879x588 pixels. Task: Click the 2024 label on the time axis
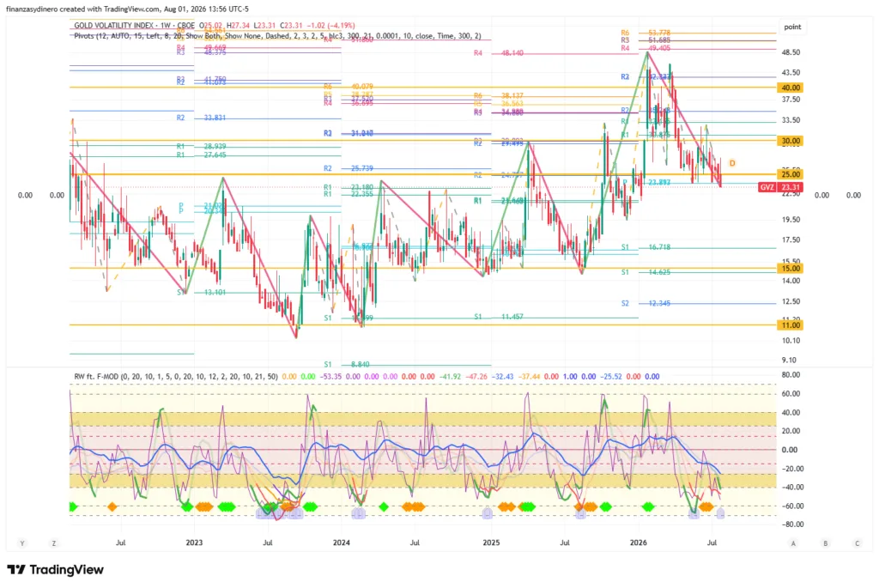[342, 543]
